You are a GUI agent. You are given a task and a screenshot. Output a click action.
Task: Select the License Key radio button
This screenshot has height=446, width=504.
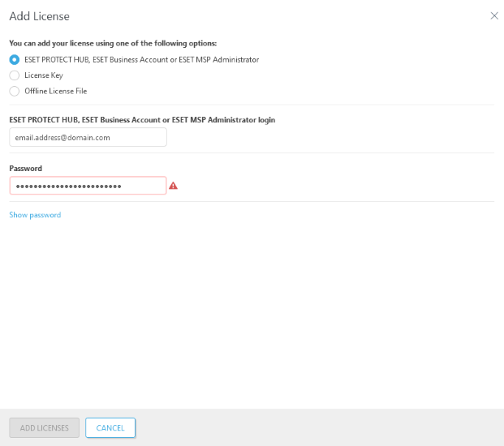(x=14, y=75)
